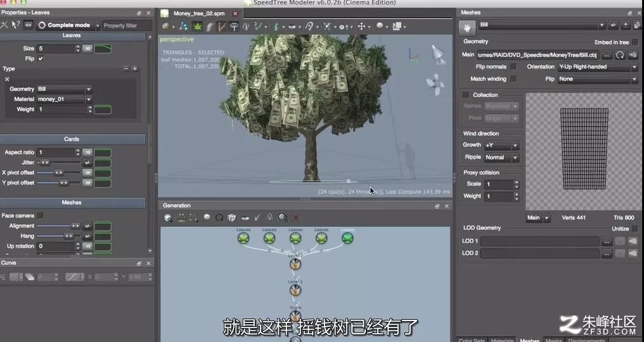Click the Property filter input field
The image size is (644, 342).
click(127, 25)
